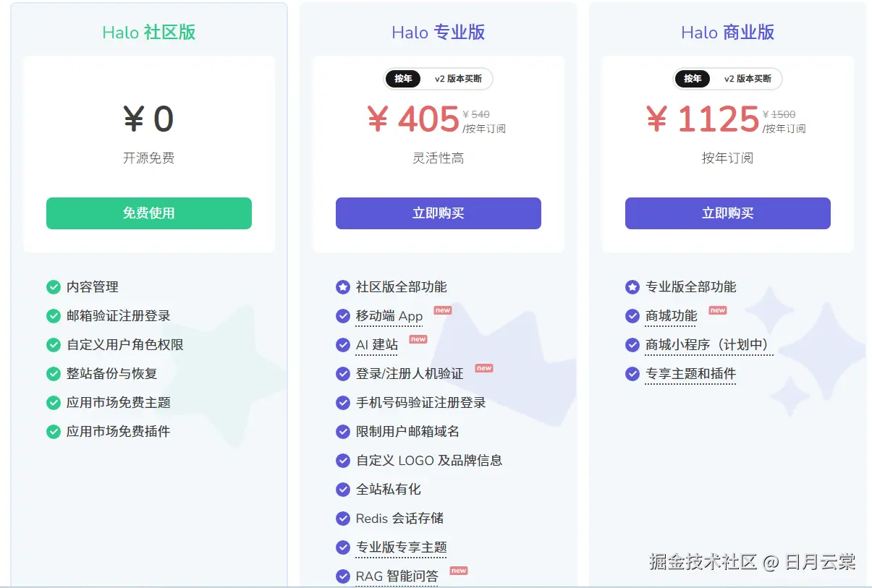Click the green 免费使用 button

(148, 213)
